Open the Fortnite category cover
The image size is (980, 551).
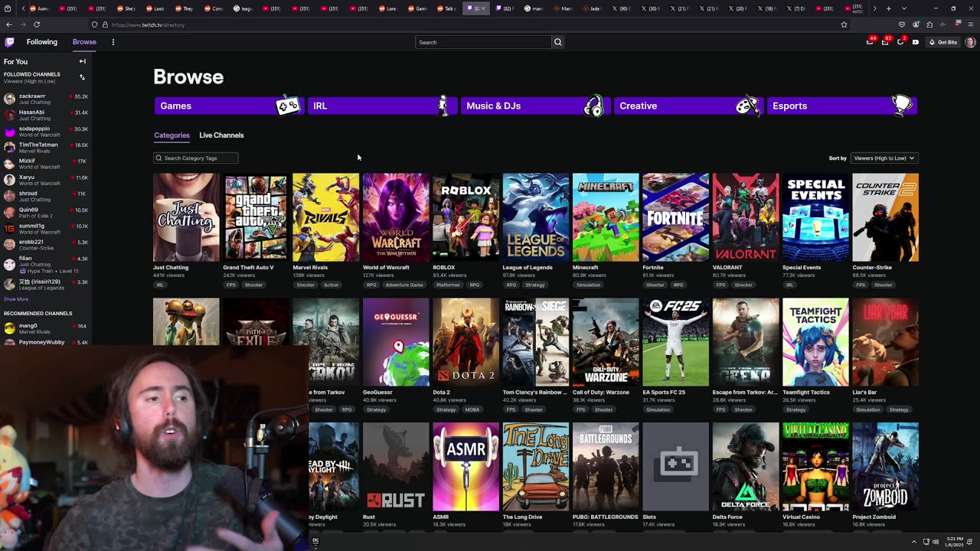[x=675, y=217]
